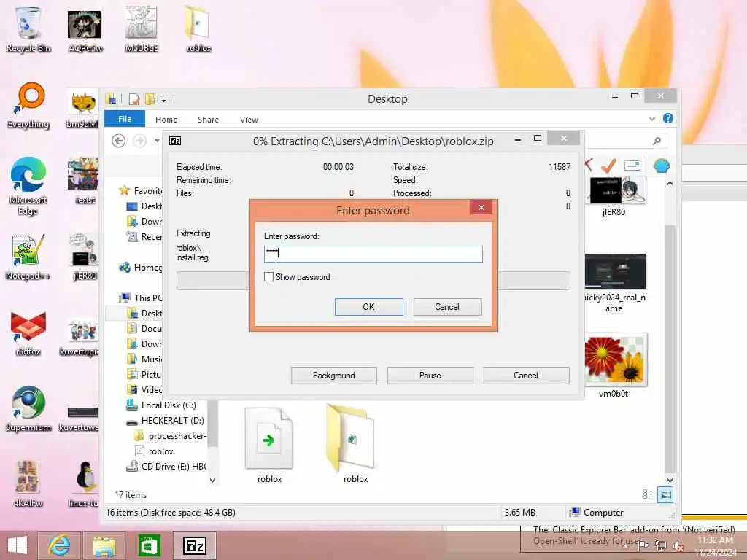Open the AQPu5w desktop image icon
The image size is (747, 560).
(x=85, y=29)
